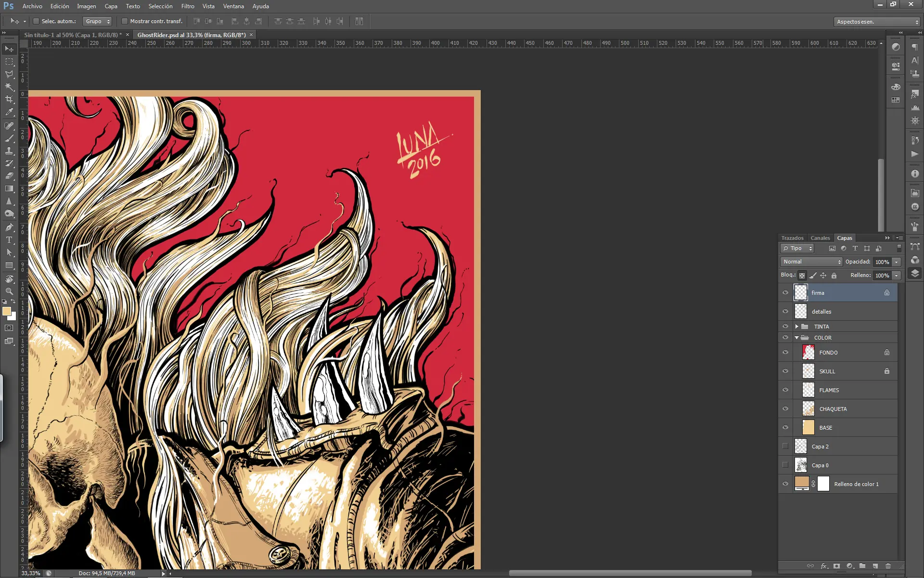Open the Layers panel options menu
Image resolution: width=924 pixels, height=578 pixels.
(899, 238)
